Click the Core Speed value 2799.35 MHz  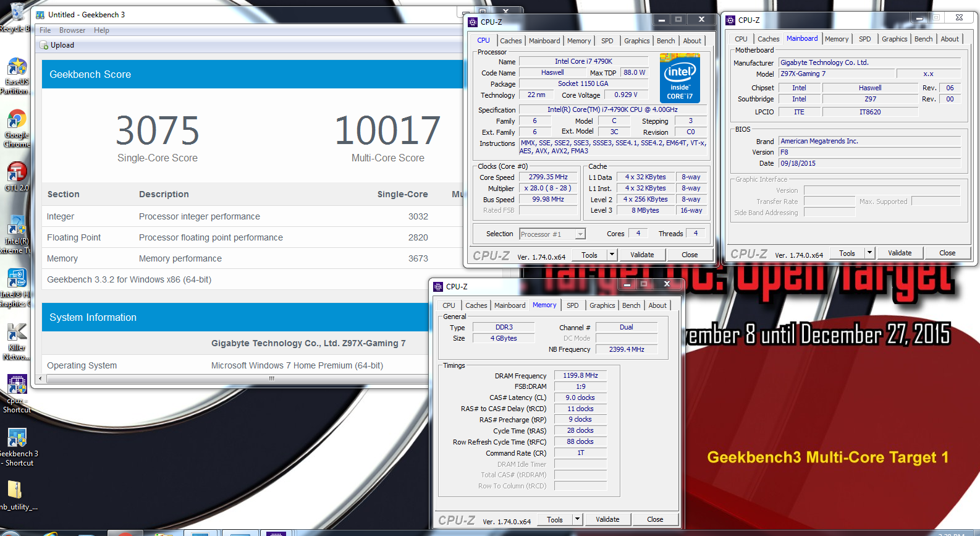click(x=548, y=177)
